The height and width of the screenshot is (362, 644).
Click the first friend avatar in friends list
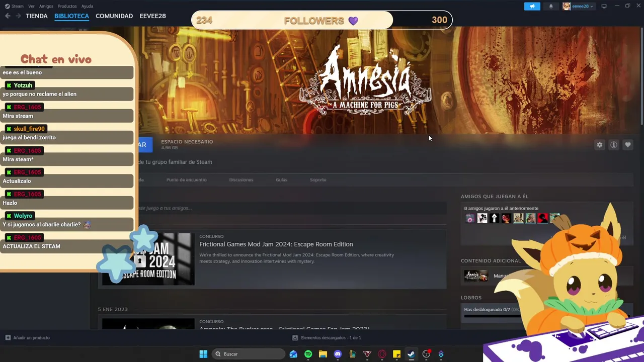point(470,218)
